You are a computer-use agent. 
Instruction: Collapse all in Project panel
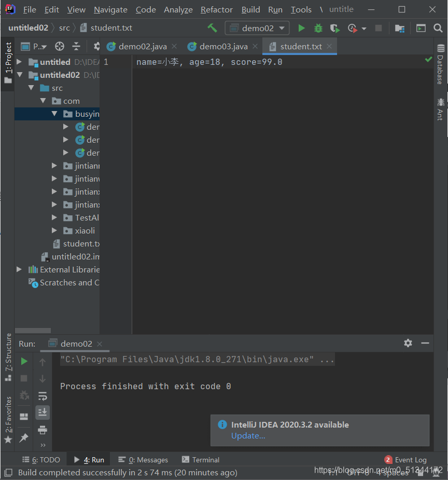[76, 47]
